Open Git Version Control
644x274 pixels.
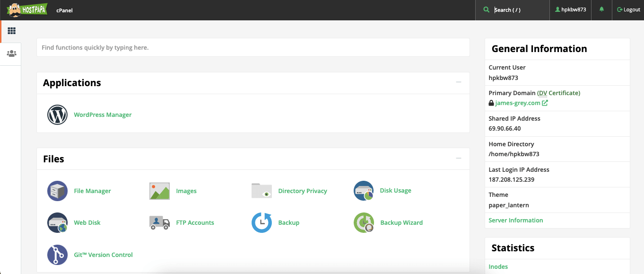pyautogui.click(x=57, y=255)
